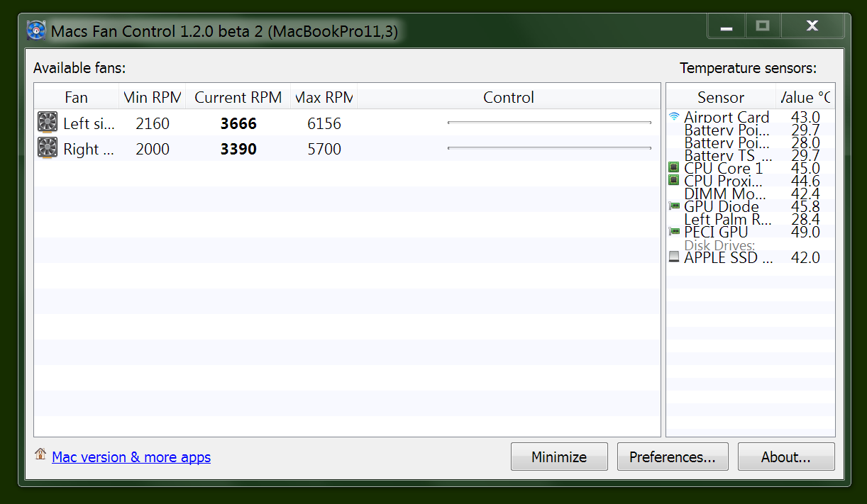
Task: Click the 5700 max RPM value
Action: (x=324, y=149)
